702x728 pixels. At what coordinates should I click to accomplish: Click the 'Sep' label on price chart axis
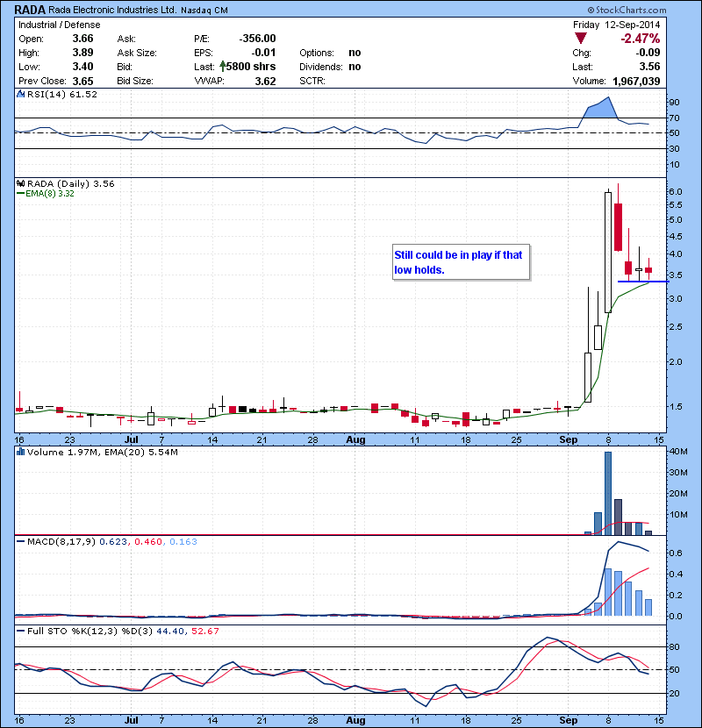click(569, 439)
